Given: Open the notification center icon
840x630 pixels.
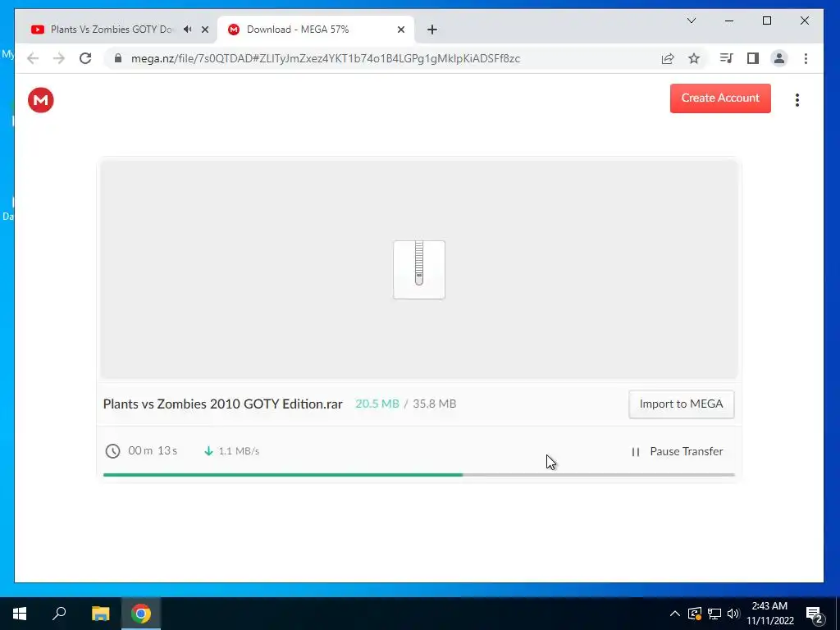Looking at the screenshot, I should [x=815, y=614].
